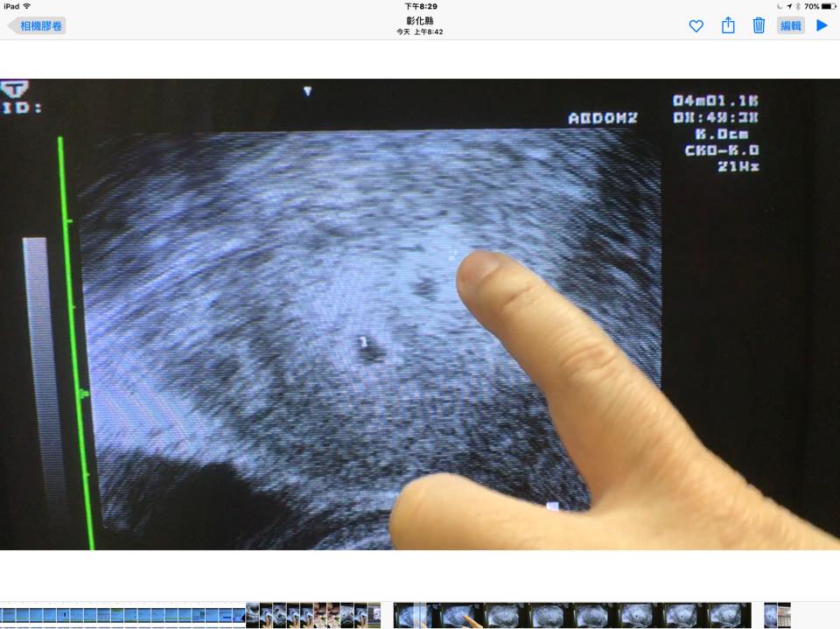This screenshot has height=629, width=840.
Task: Tap the Bluetooth icon in the status bar
Action: click(796, 6)
